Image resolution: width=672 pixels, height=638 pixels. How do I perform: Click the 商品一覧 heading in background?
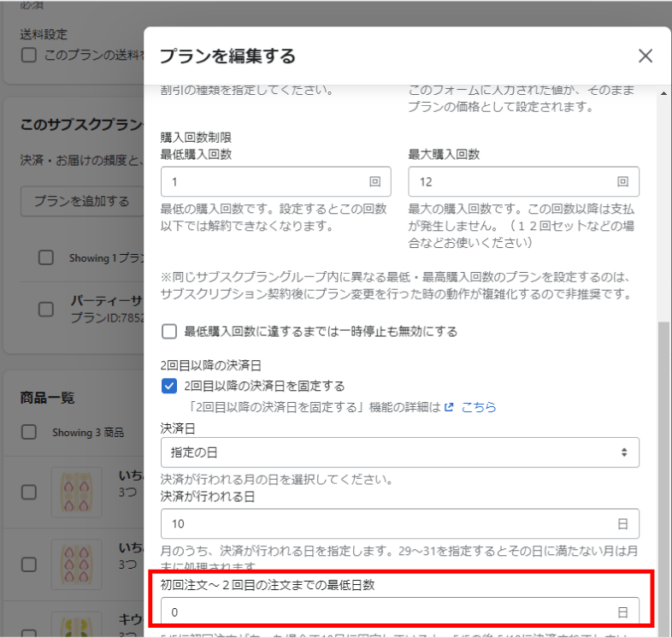[x=47, y=398]
